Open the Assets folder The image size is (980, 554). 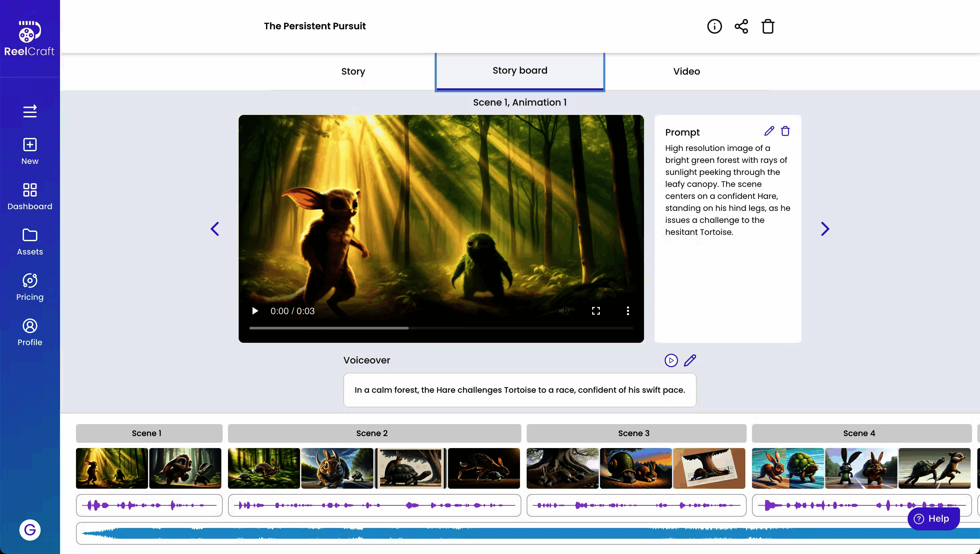click(30, 242)
